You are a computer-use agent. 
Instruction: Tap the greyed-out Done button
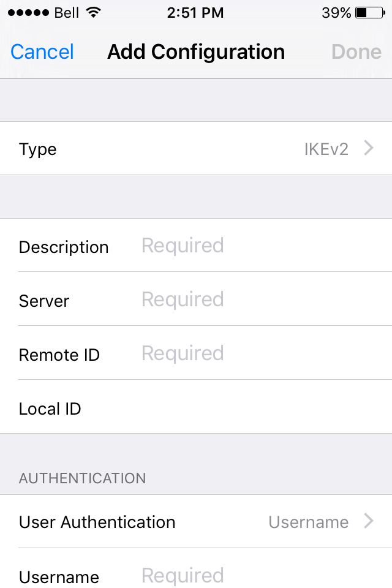click(356, 51)
